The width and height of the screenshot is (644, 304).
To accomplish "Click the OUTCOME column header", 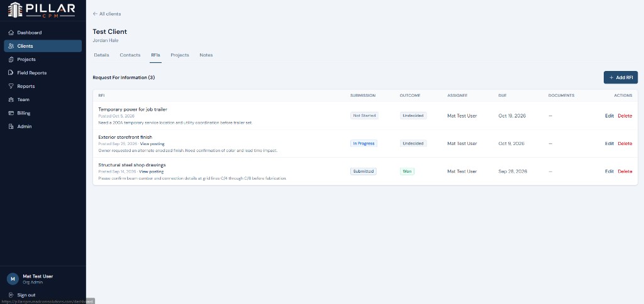I will point(410,95).
